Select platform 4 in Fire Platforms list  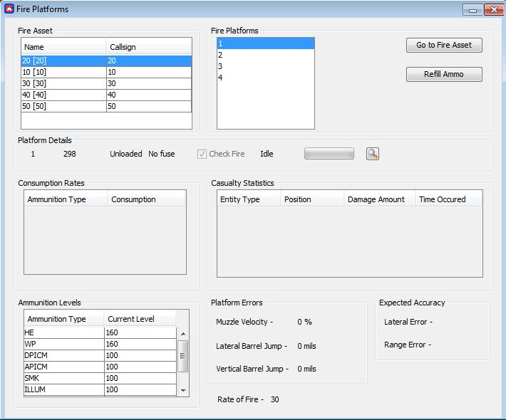pyautogui.click(x=266, y=78)
